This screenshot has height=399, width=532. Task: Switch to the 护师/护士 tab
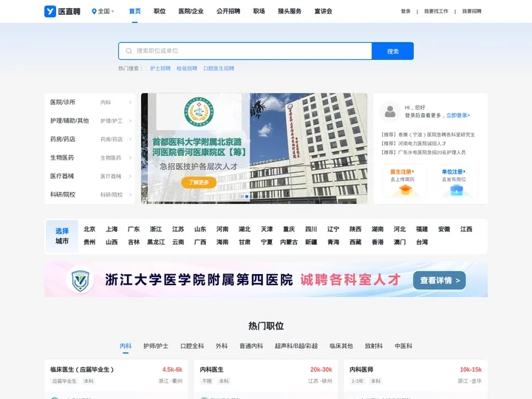tap(156, 346)
